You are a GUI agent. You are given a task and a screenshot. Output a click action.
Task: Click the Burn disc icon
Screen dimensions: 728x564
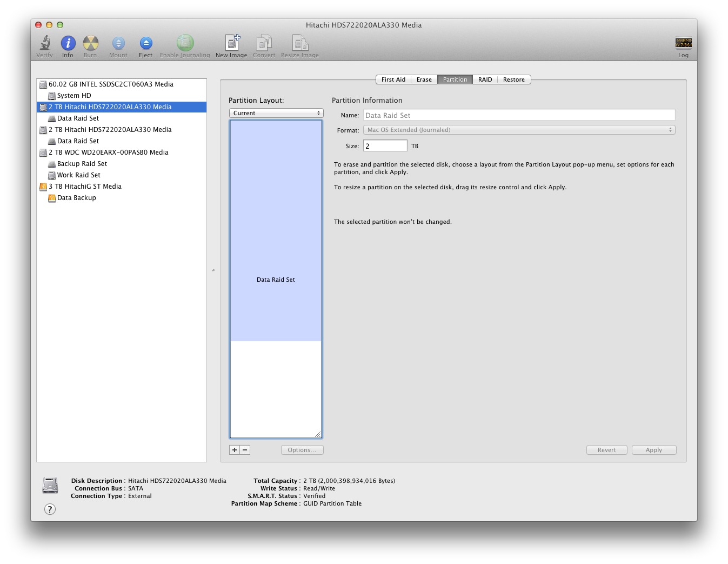coord(91,43)
